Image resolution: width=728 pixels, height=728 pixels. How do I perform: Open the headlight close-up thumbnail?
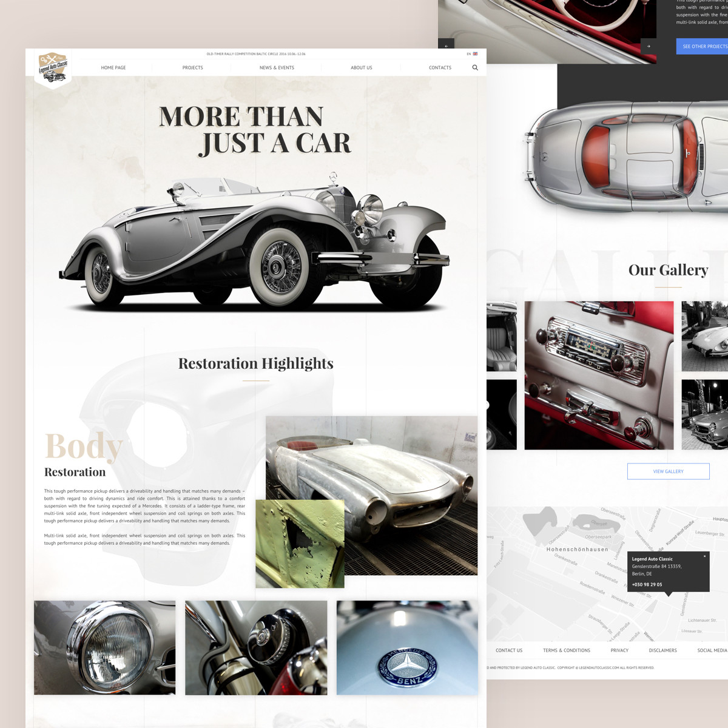(105, 648)
